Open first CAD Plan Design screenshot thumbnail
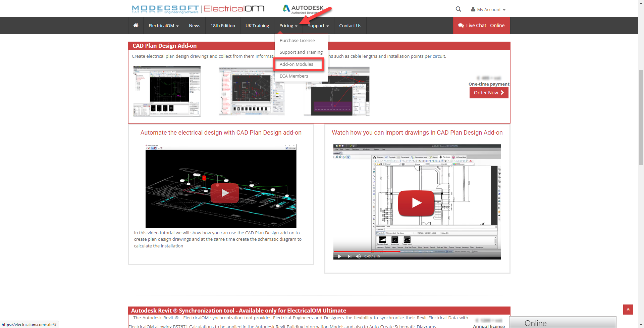 click(x=167, y=91)
